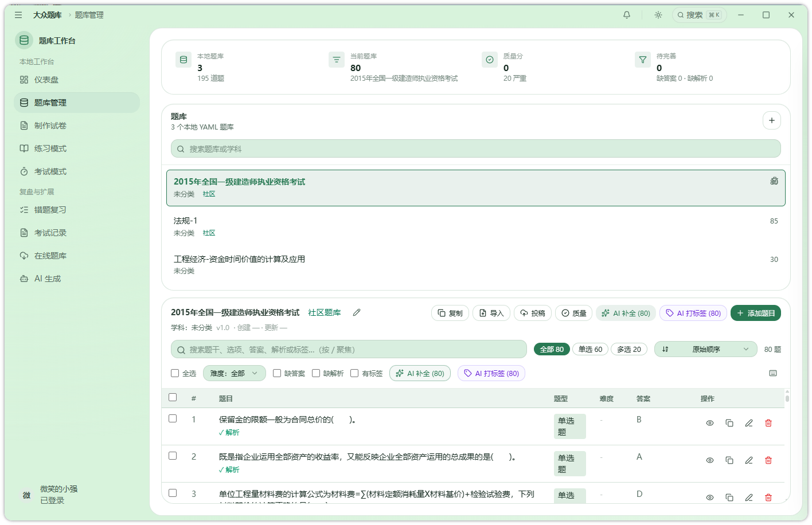Click the 题库工作台 logo icon

coord(24,40)
